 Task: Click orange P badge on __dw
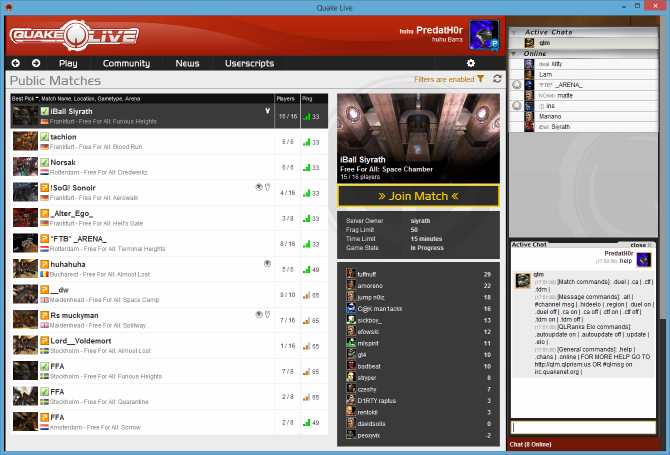tap(44, 290)
